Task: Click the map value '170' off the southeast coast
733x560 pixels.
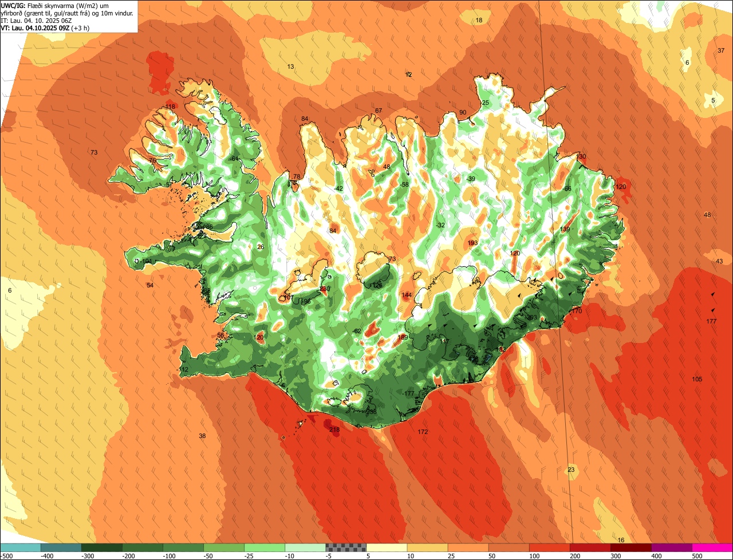Action: 577,311
